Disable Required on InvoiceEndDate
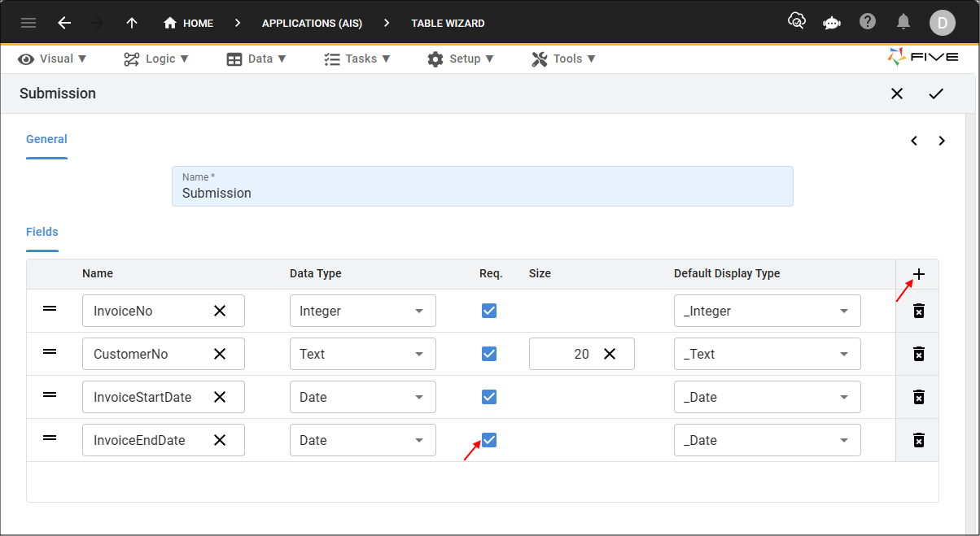The image size is (980, 536). (x=489, y=439)
